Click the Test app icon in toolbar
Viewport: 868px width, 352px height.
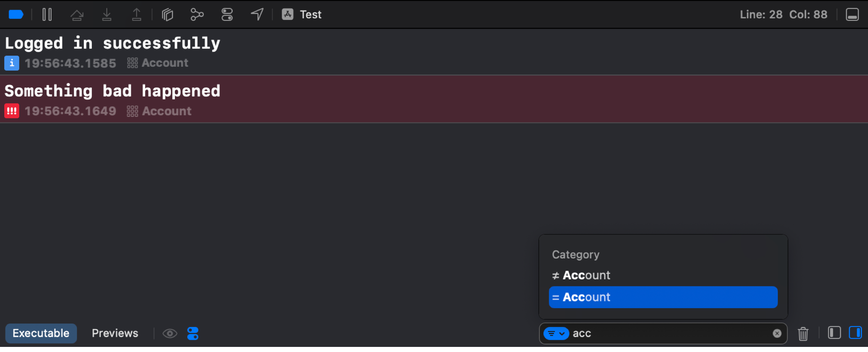pos(288,14)
